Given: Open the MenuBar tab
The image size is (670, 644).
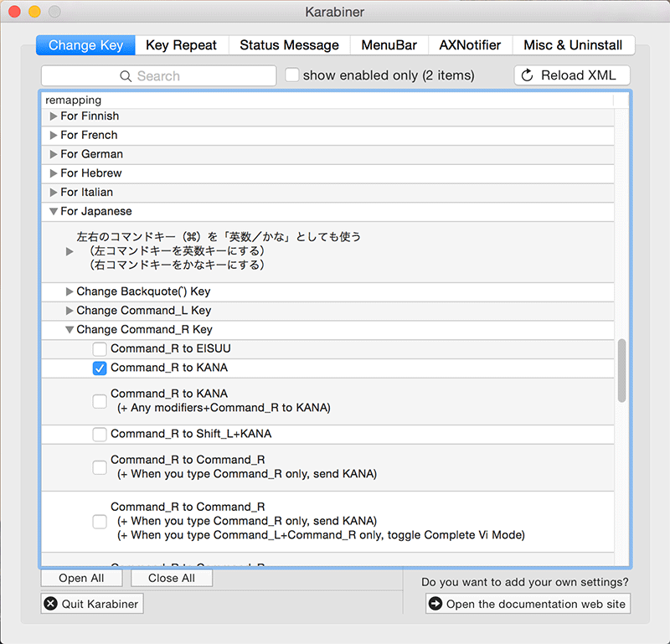Looking at the screenshot, I should (x=389, y=45).
